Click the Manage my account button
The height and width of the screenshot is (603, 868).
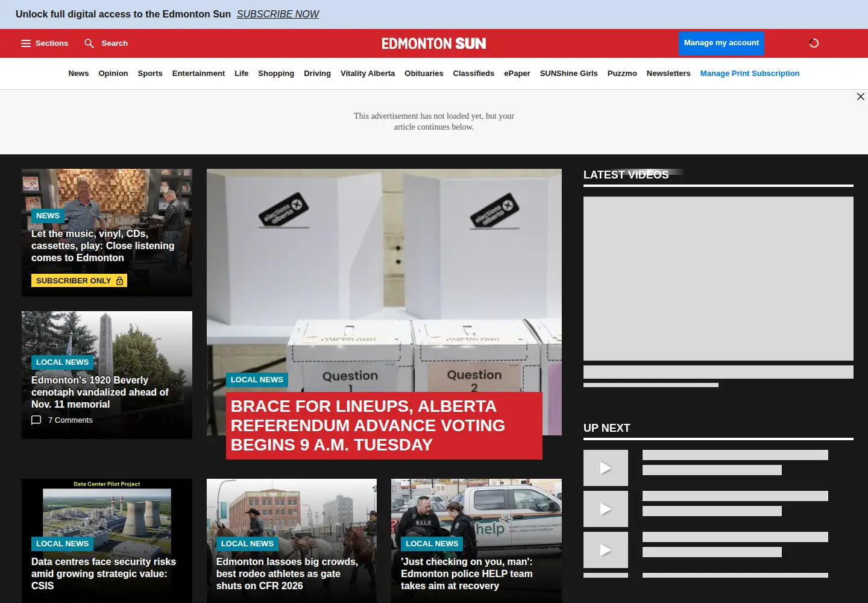(x=722, y=43)
